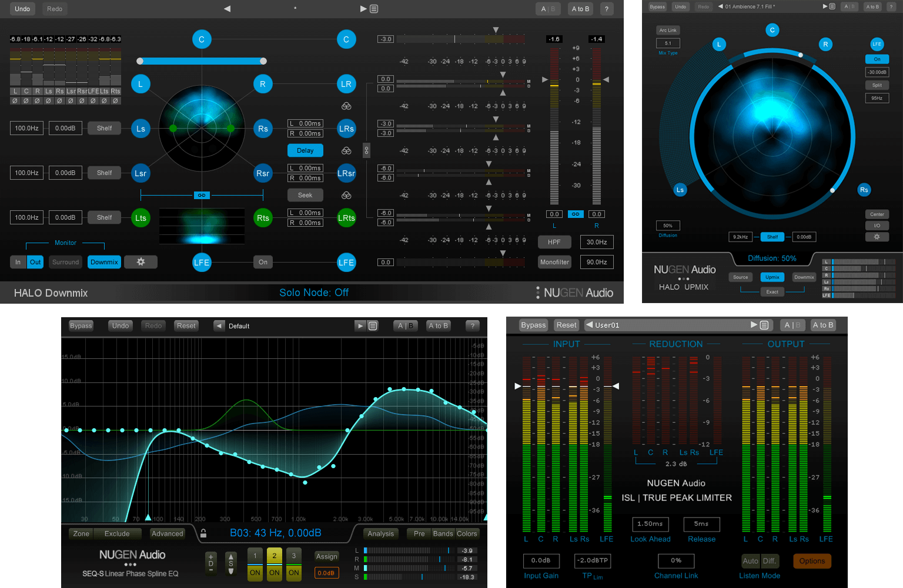Open the preset list menu in HALO Upmix
The image size is (903, 588).
coord(832,6)
